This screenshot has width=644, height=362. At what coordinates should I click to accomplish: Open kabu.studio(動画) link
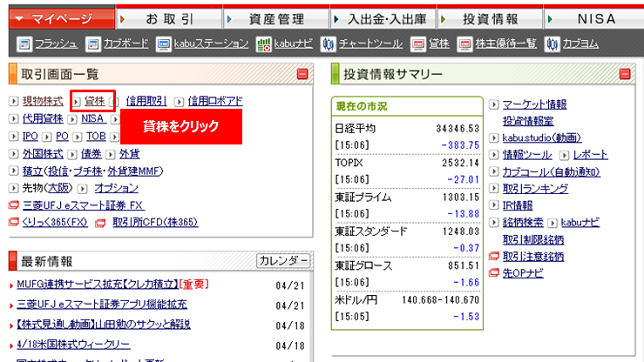[542, 138]
